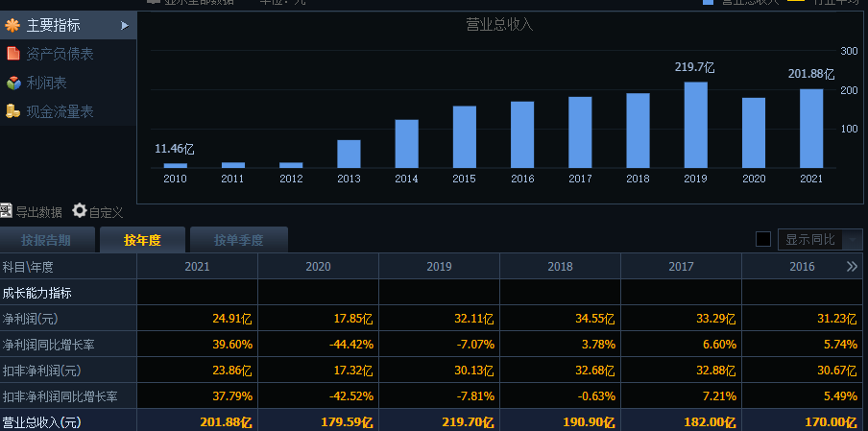868x431 pixels.
Task: Open 自定义 gear icon
Action: pos(80,210)
